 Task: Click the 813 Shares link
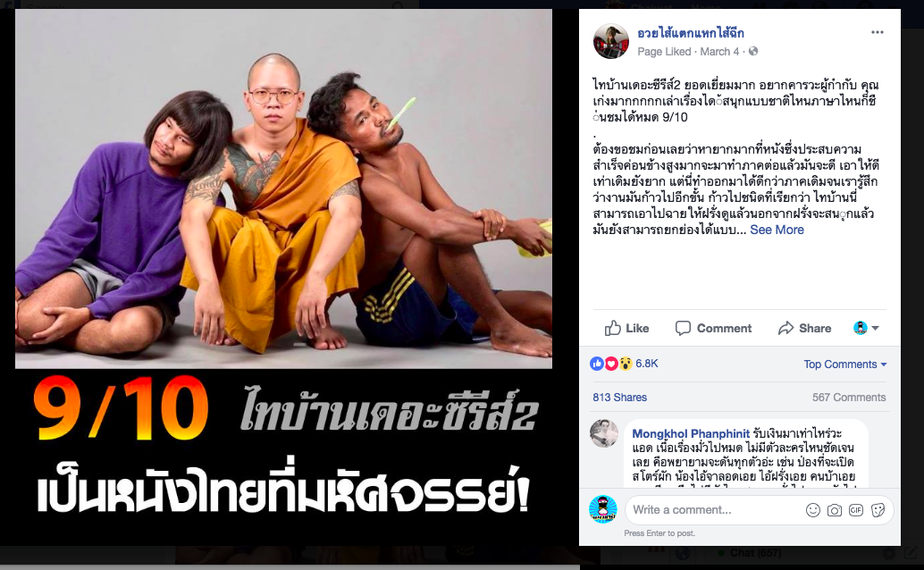(619, 398)
